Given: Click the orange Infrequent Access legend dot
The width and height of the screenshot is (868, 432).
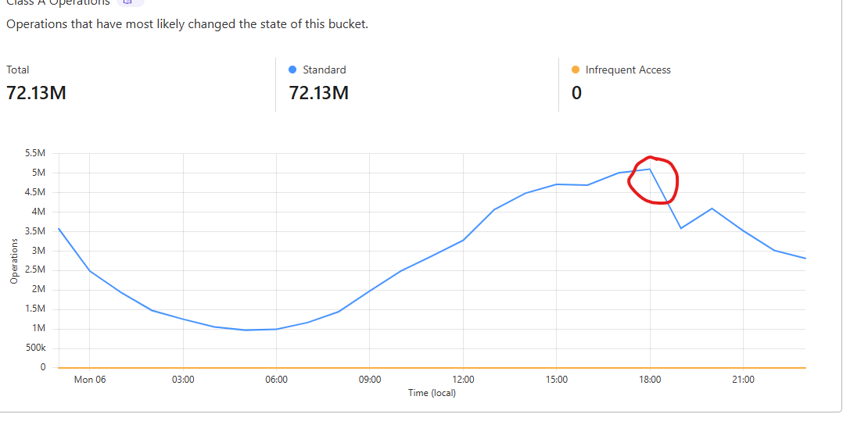Looking at the screenshot, I should click(576, 70).
